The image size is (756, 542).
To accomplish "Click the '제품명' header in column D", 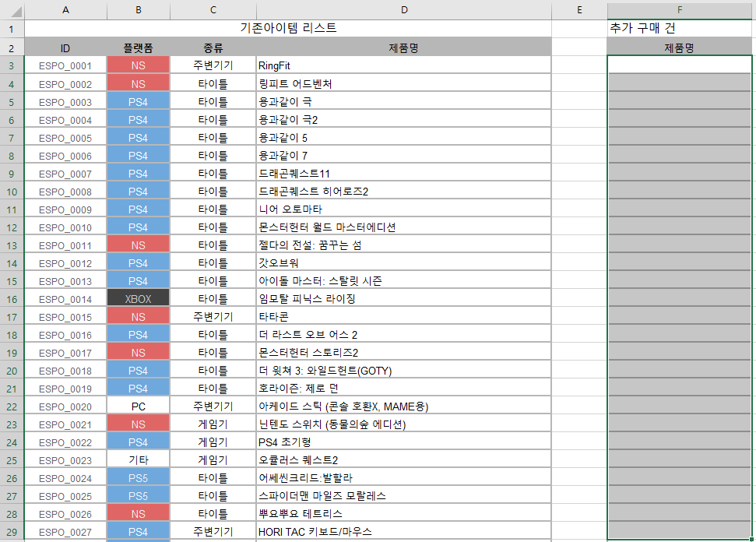I will coord(404,48).
